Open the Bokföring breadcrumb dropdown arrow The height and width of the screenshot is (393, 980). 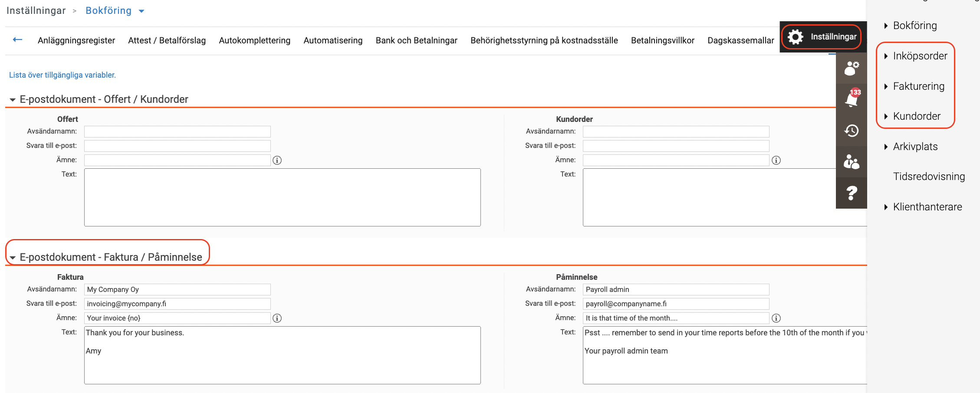[141, 11]
